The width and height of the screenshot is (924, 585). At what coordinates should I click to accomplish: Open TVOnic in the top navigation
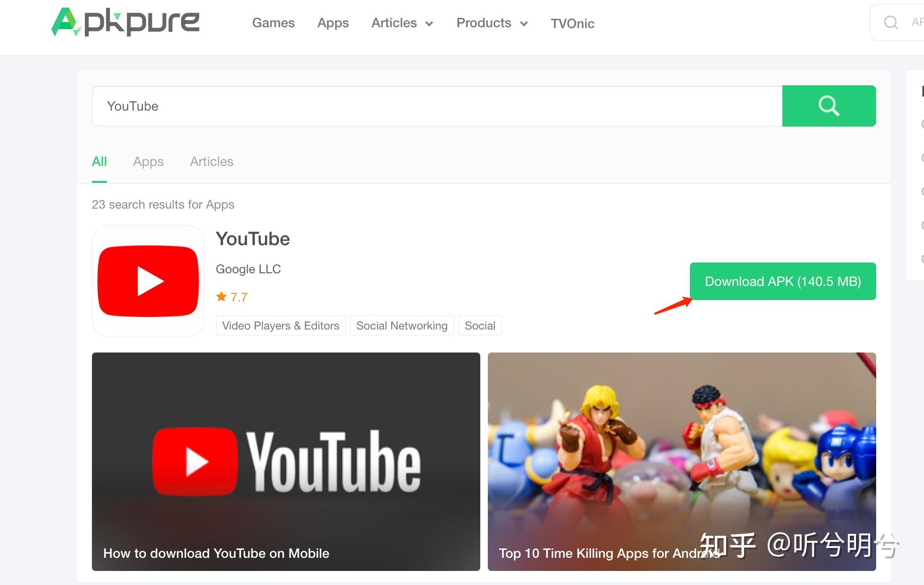(573, 23)
